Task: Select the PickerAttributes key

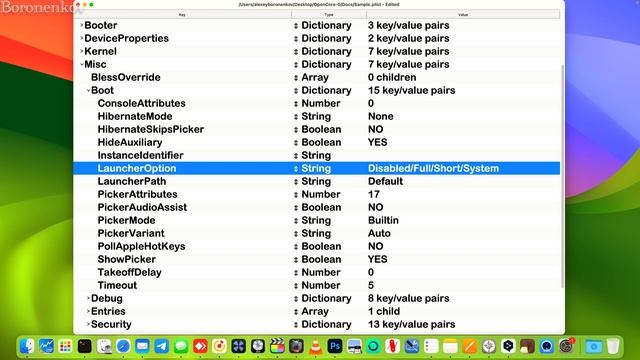Action: pos(137,194)
